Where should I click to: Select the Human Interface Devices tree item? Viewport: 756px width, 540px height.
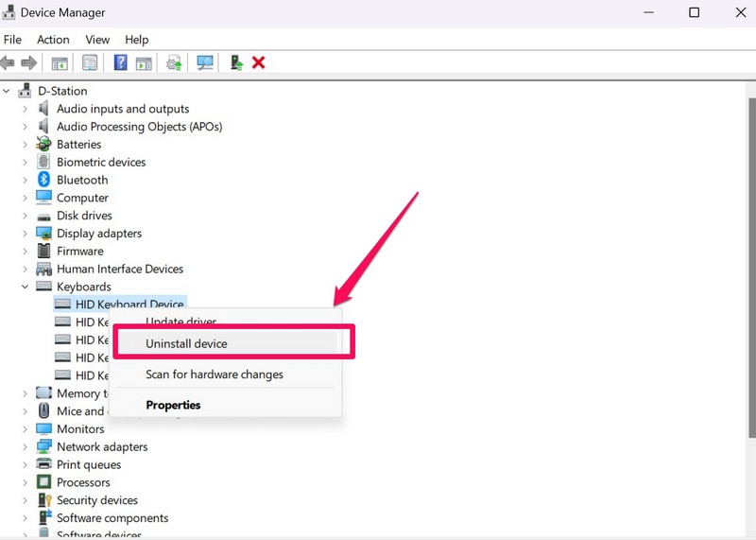[x=119, y=269]
